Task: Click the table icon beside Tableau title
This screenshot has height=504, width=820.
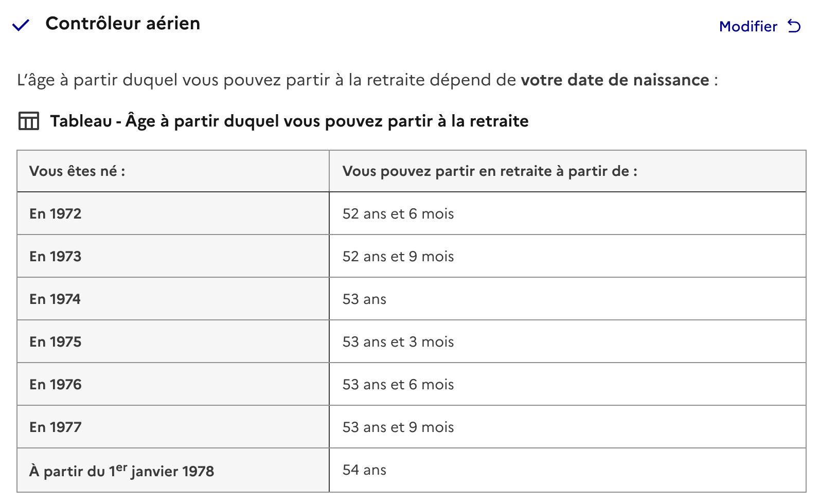Action: coord(28,121)
